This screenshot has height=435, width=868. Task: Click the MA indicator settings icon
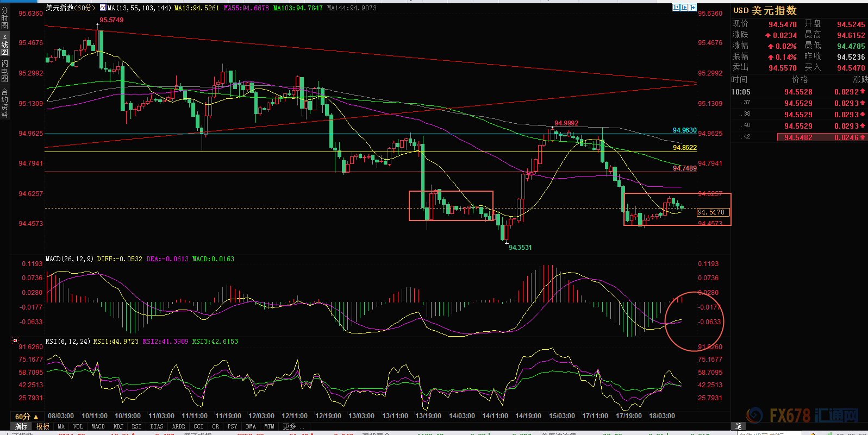click(x=103, y=8)
